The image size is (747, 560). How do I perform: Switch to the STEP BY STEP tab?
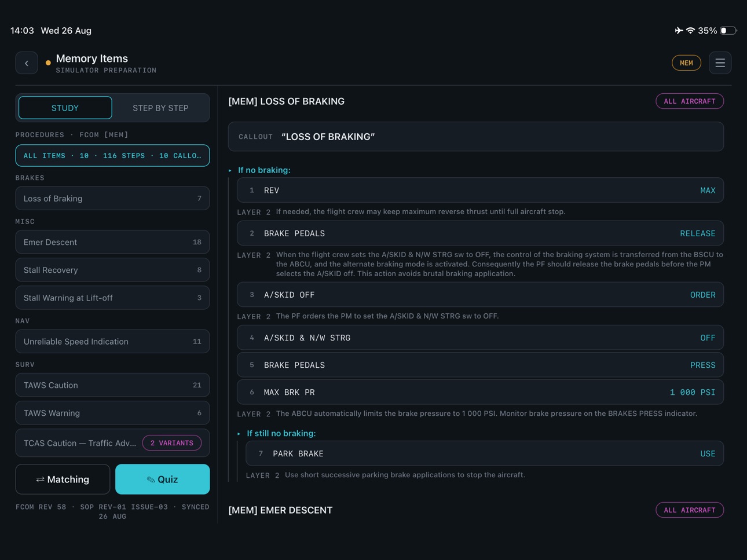click(160, 108)
